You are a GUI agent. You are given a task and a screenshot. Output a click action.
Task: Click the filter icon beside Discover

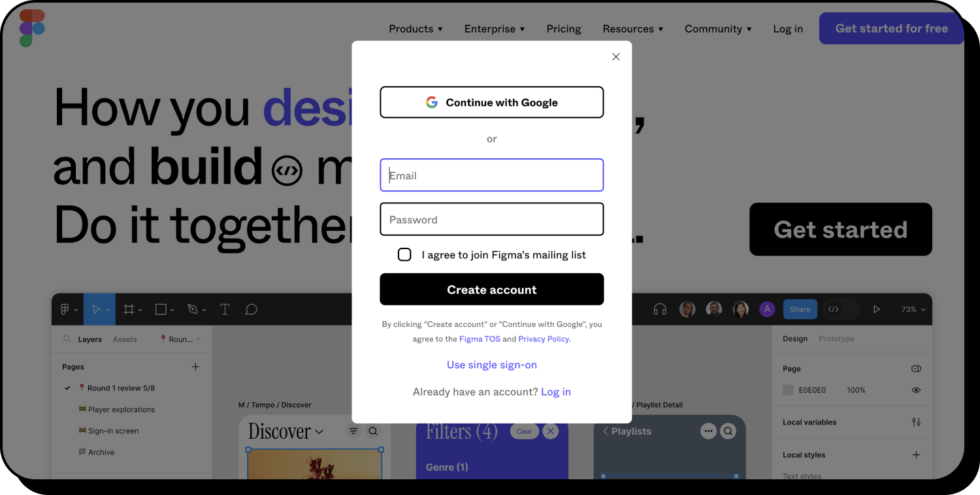tap(353, 432)
